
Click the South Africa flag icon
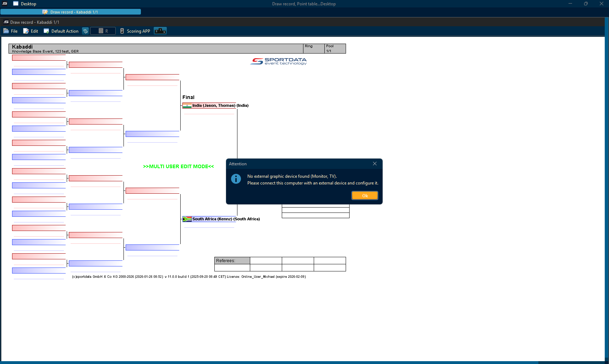coord(187,219)
